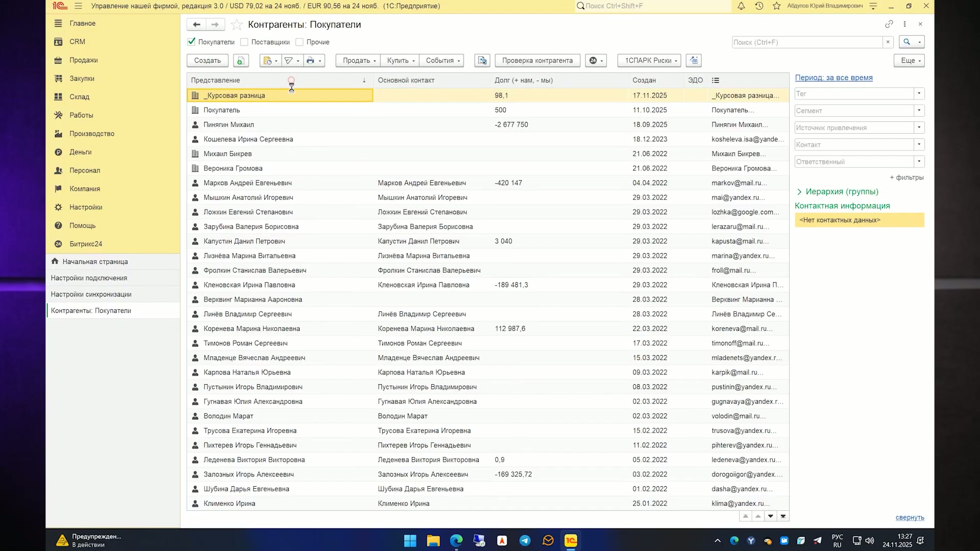Open the Тег filter dropdown
This screenshot has width=980, height=551.
point(919,94)
